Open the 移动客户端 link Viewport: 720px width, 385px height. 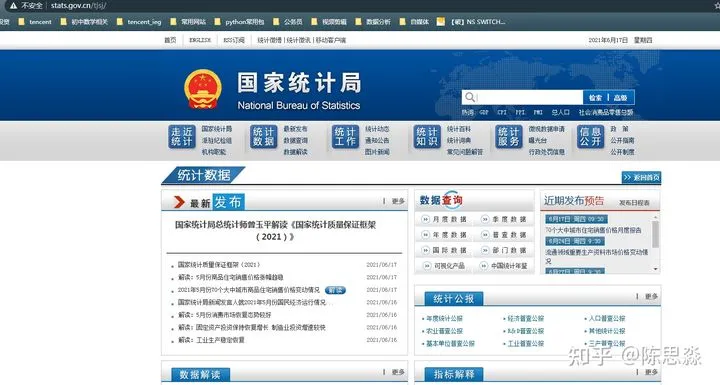pos(331,40)
